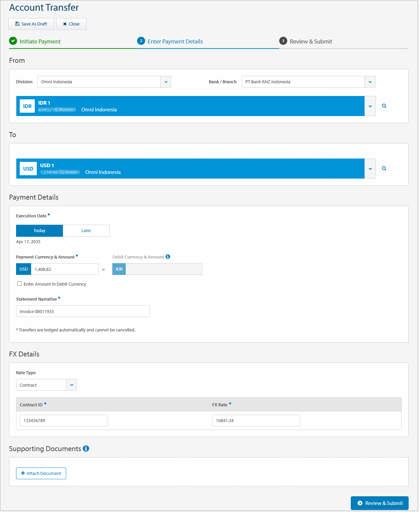Click the USD currency badge in To account
Screen dimensions: 420x513
pos(28,169)
